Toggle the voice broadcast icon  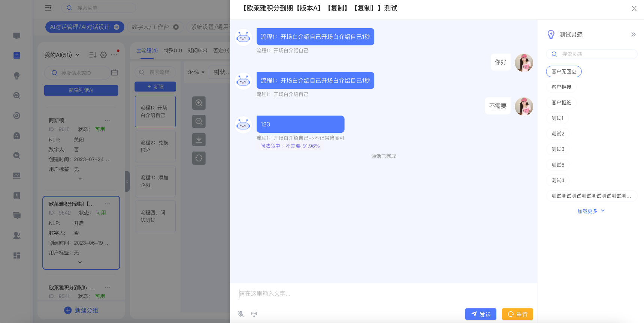point(254,314)
